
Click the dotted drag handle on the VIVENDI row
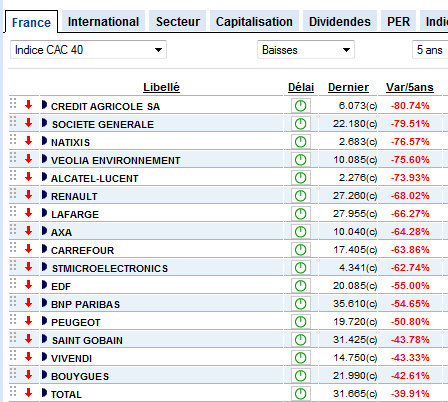13,356
